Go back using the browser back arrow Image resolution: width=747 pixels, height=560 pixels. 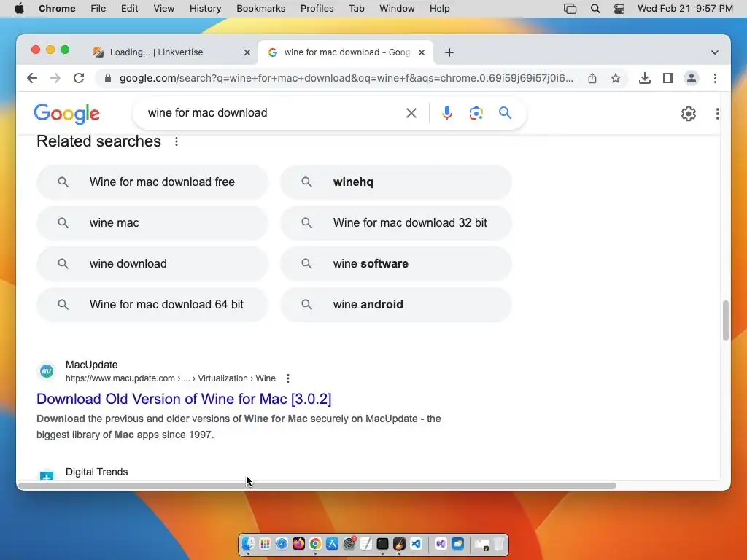point(32,78)
